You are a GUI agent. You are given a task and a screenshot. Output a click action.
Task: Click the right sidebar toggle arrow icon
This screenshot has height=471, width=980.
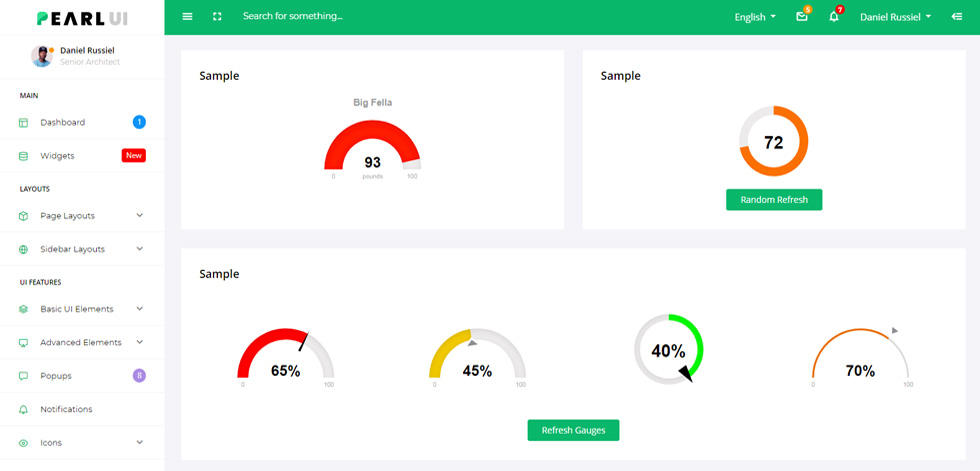[956, 17]
